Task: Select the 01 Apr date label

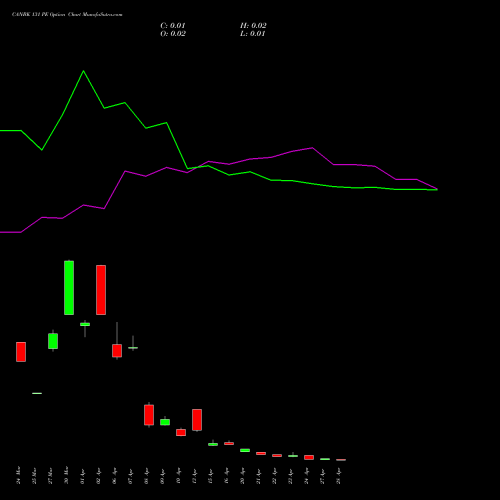Action: [x=82, y=476]
